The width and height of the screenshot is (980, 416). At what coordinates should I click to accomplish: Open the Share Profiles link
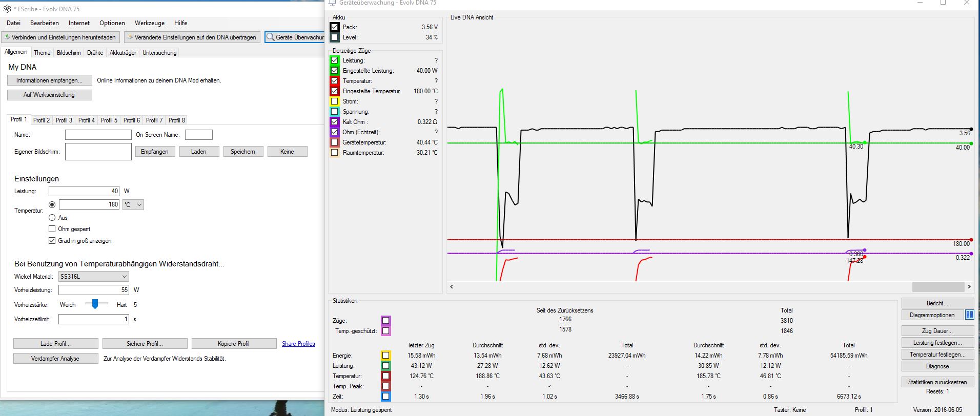coord(298,344)
